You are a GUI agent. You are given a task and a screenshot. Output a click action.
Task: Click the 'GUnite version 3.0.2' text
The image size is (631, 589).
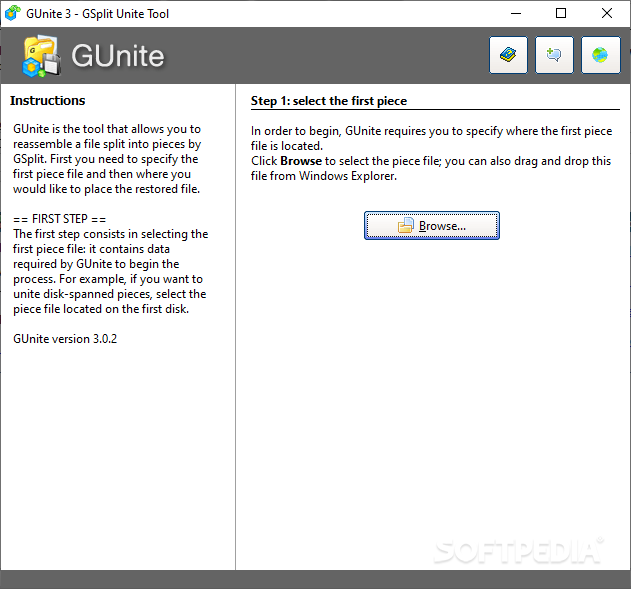[65, 339]
